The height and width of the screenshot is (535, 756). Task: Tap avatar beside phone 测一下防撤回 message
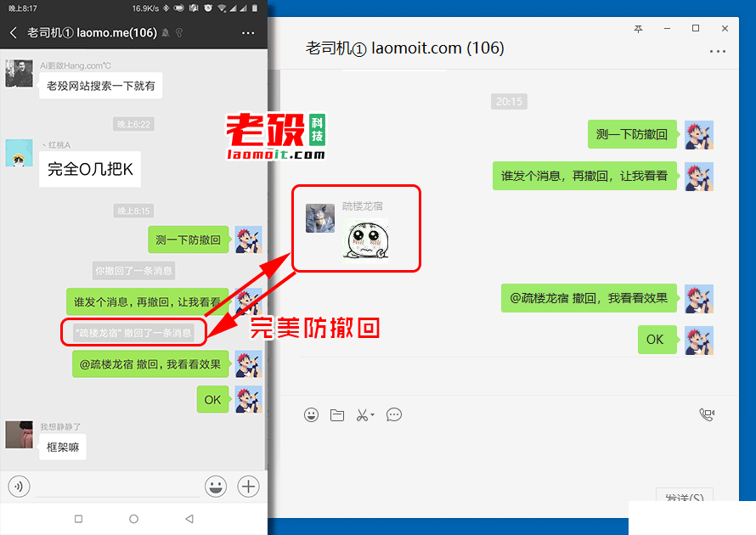click(248, 239)
